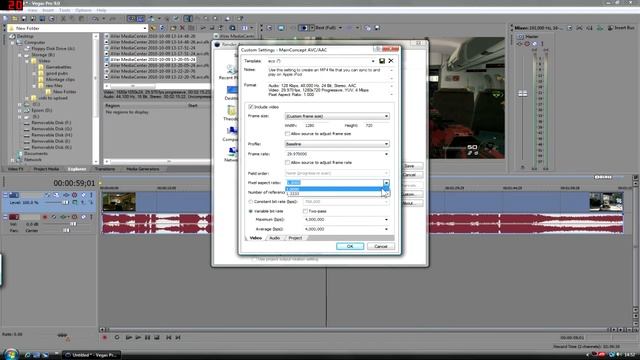The width and height of the screenshot is (640, 360).
Task: Click Cancel in the Custom Settings dialog
Action: 381,247
